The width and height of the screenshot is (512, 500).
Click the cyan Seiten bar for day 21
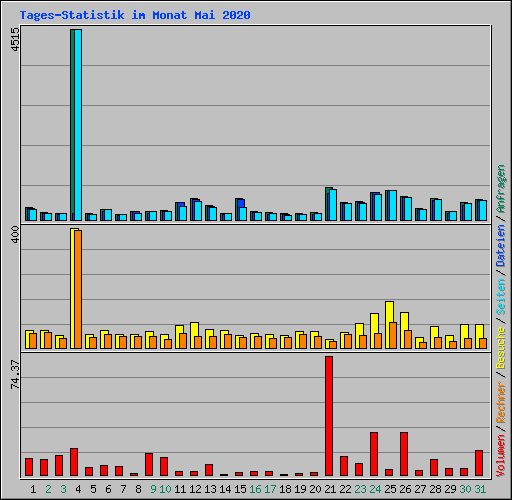click(333, 205)
